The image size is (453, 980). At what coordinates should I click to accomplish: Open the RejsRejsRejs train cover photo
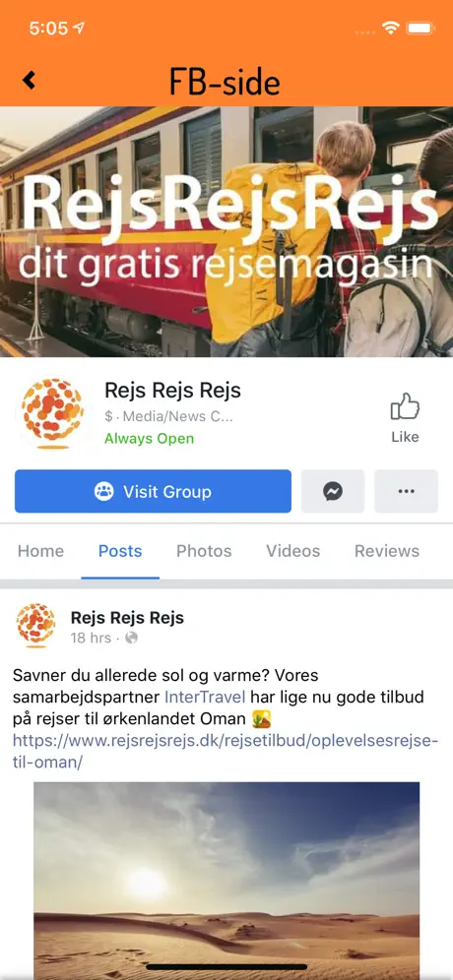(226, 232)
